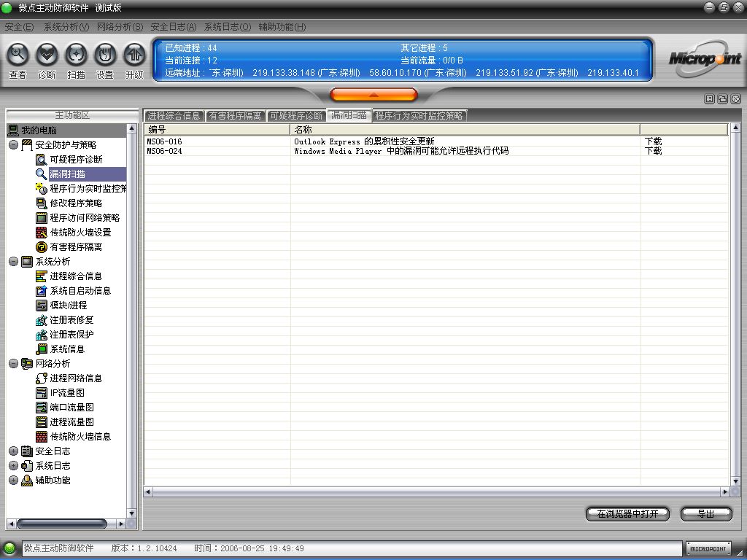The image size is (747, 560).
Task: Open 注册表修复 in the sidebar
Action: 72,320
